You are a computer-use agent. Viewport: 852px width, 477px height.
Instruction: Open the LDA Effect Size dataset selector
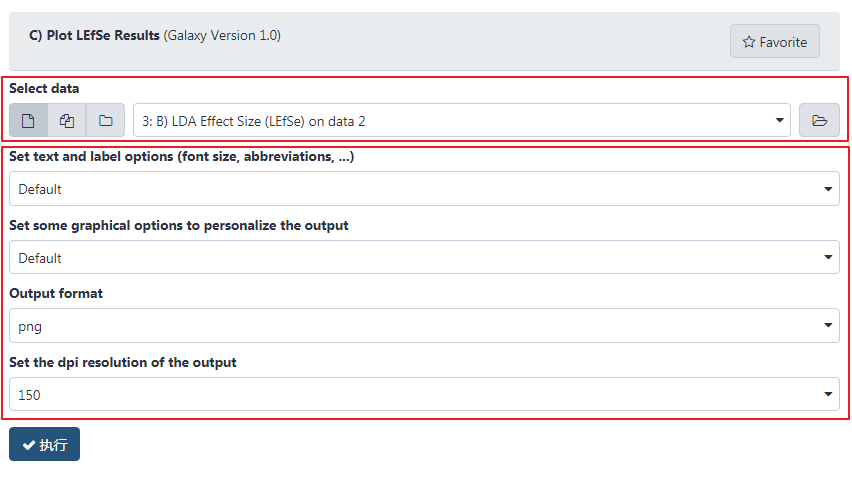(462, 120)
